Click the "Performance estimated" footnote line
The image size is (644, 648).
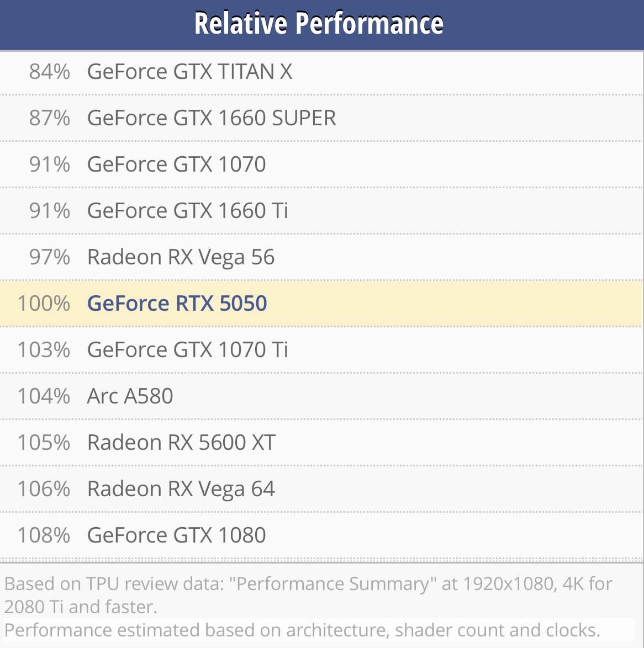point(302,630)
